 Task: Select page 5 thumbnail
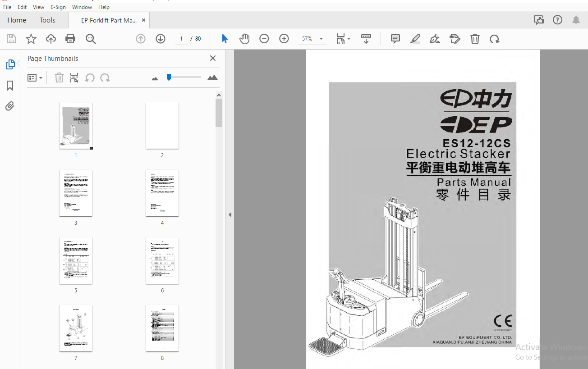pyautogui.click(x=76, y=261)
